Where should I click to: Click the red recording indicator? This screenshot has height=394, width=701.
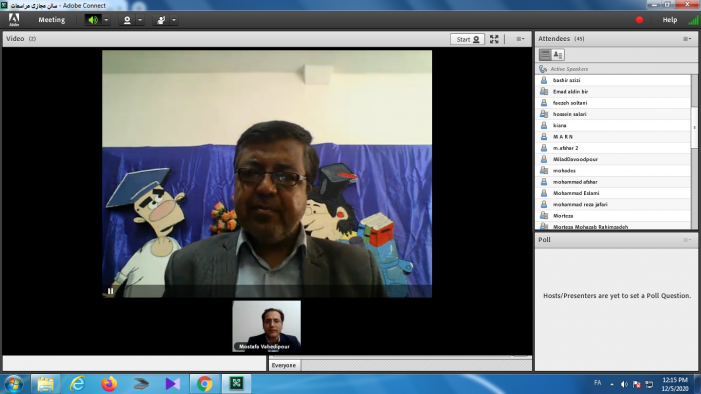[x=639, y=20]
